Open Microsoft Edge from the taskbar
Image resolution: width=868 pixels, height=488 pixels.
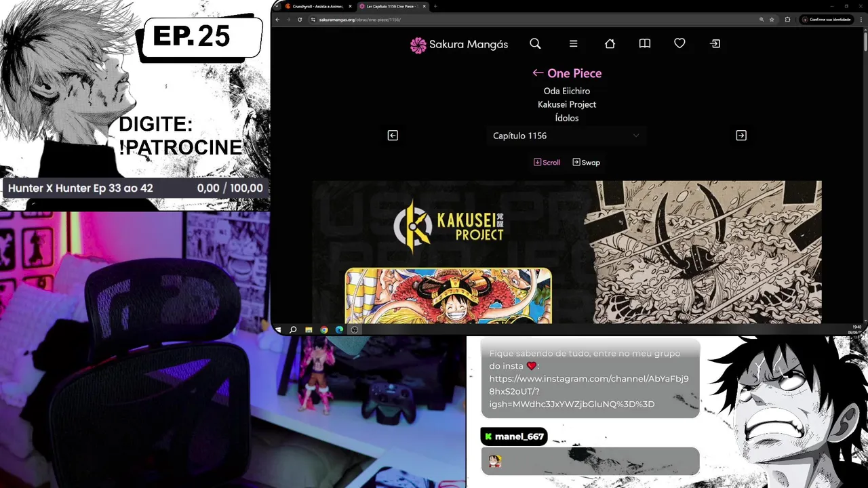(x=339, y=330)
